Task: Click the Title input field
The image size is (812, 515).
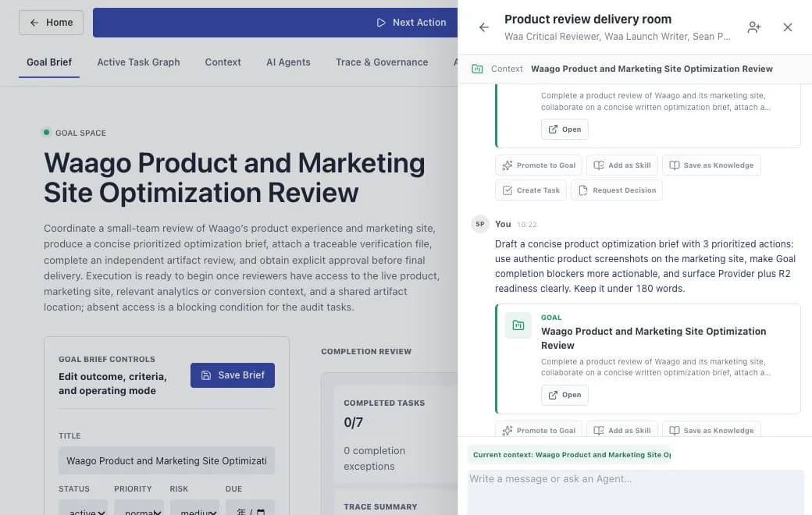Action: point(167,460)
